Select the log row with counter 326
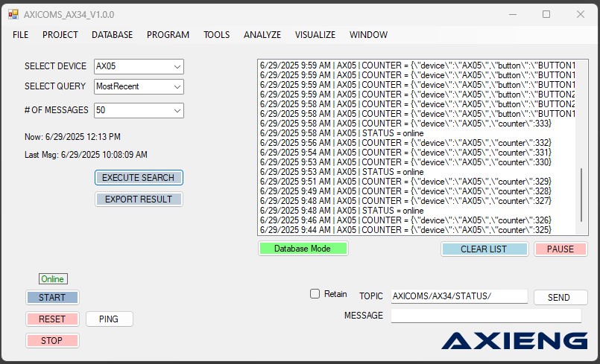 pyautogui.click(x=417, y=220)
